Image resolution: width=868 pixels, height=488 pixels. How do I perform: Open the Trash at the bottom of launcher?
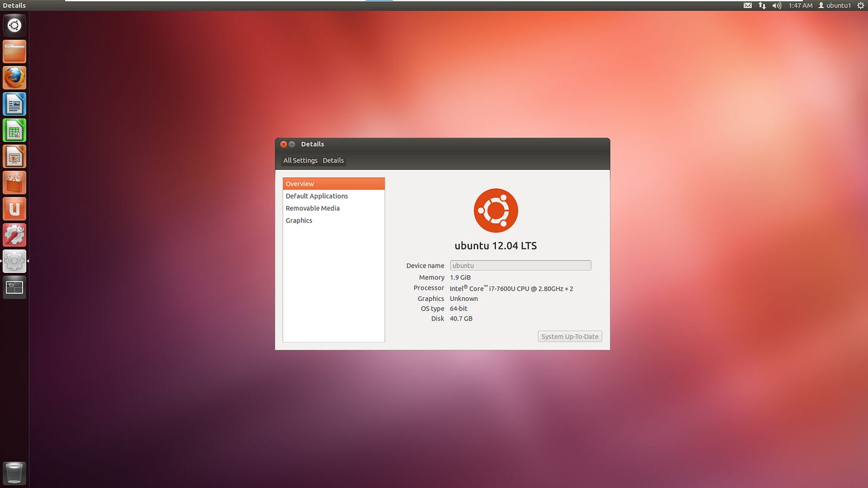[x=14, y=473]
